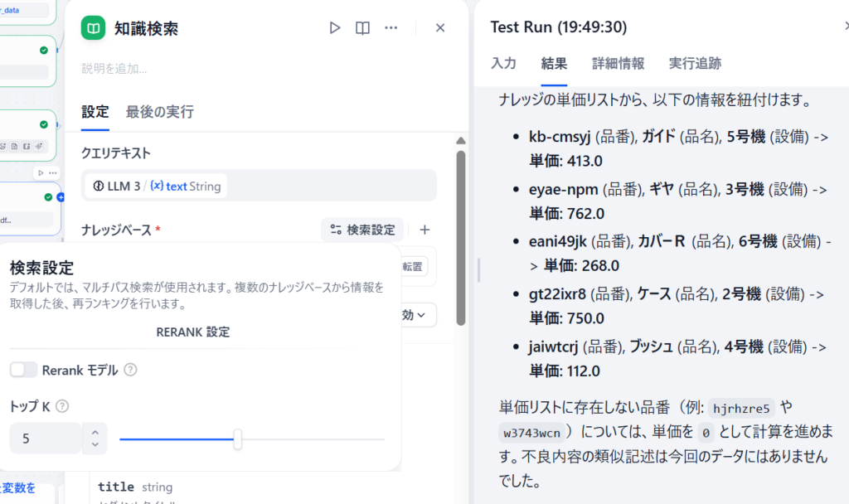
Task: Open the 詳細情報 tab in Test Run
Action: pyautogui.click(x=618, y=63)
